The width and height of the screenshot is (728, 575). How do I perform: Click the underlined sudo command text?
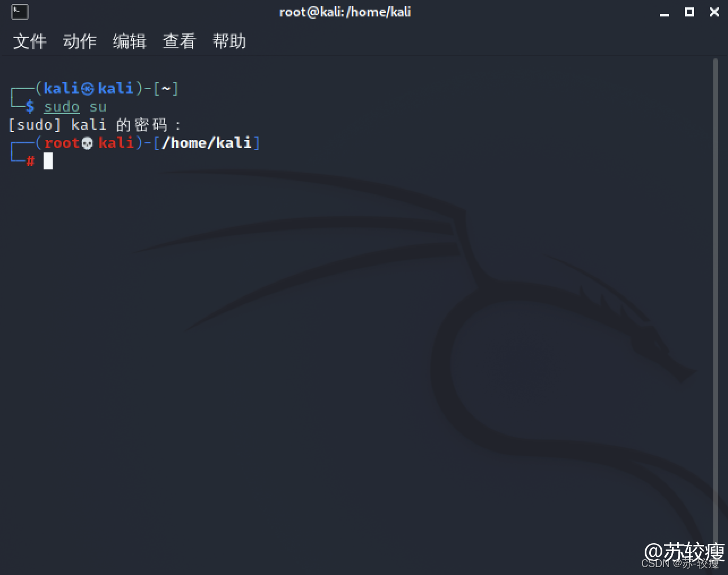(62, 107)
